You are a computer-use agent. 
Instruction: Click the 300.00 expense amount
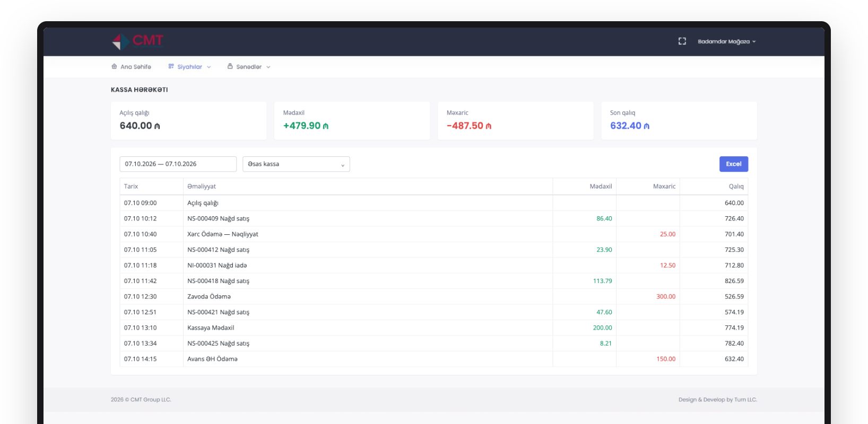(x=666, y=297)
